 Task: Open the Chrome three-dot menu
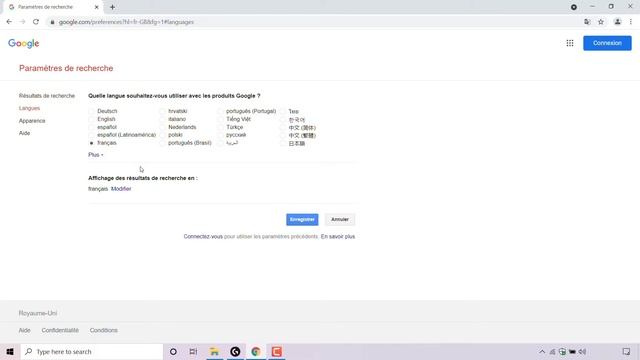coord(631,22)
